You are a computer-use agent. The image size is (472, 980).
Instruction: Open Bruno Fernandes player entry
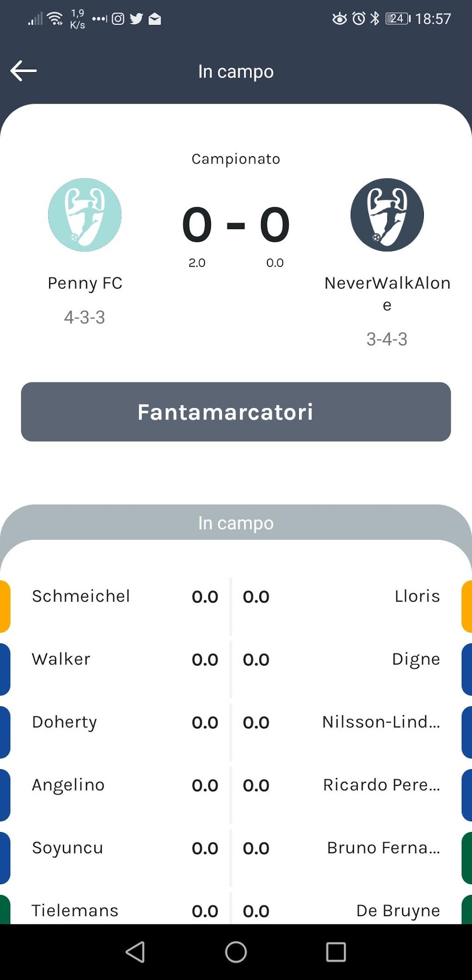383,848
